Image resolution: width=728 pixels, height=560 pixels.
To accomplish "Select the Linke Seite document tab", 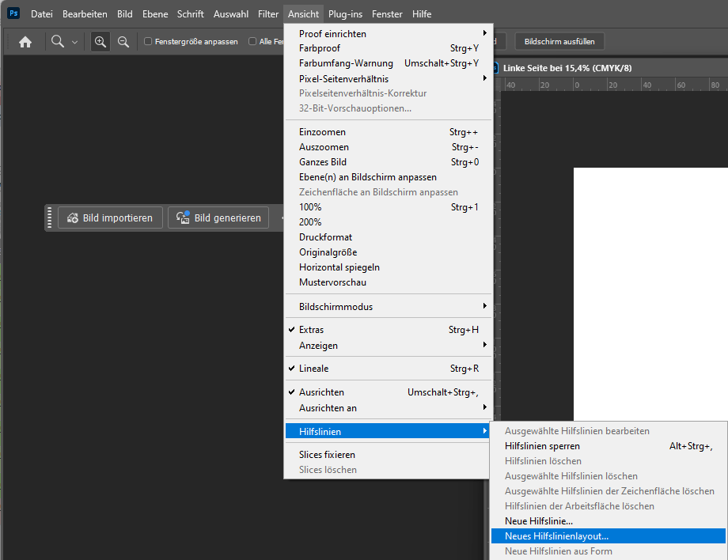I will click(x=567, y=68).
